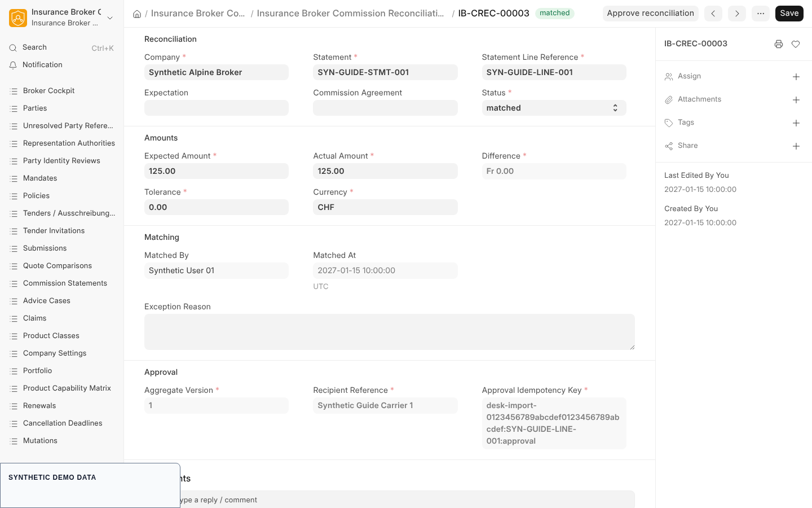Open Broker Cockpit in the sidebar

pos(62,91)
